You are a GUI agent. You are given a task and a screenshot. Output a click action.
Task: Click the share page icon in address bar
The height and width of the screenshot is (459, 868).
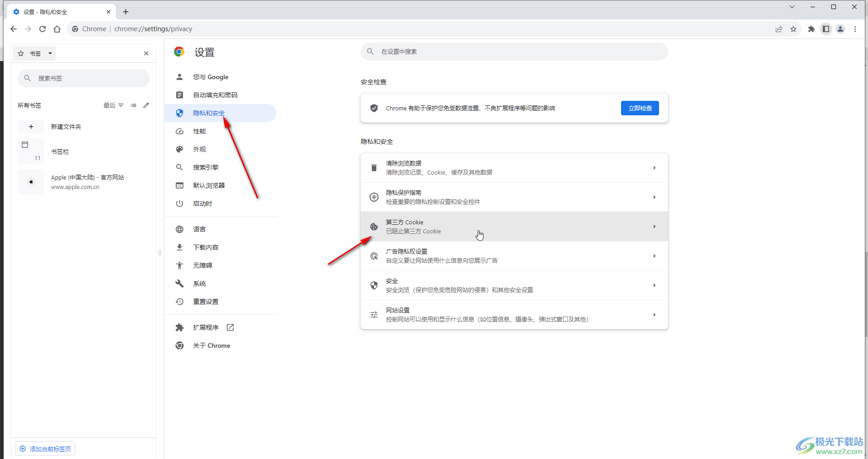(x=779, y=29)
